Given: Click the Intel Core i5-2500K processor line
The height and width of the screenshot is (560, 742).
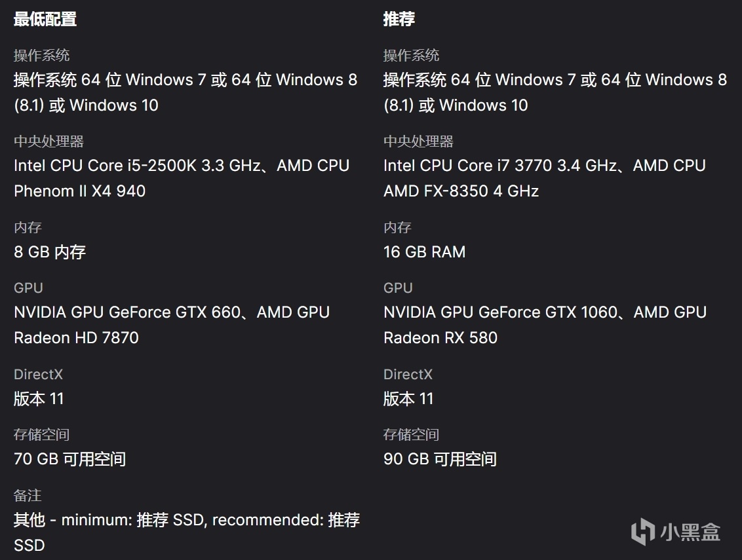Looking at the screenshot, I should point(182,166).
